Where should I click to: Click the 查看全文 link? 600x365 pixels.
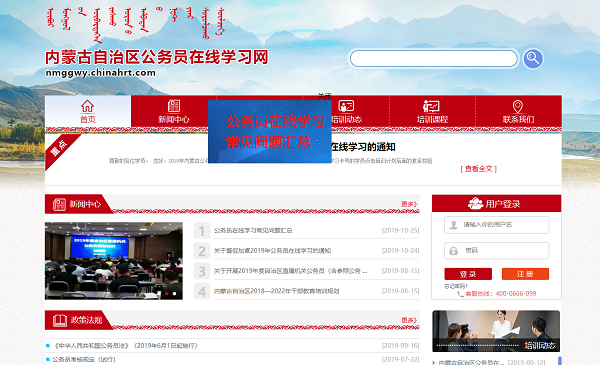(478, 169)
